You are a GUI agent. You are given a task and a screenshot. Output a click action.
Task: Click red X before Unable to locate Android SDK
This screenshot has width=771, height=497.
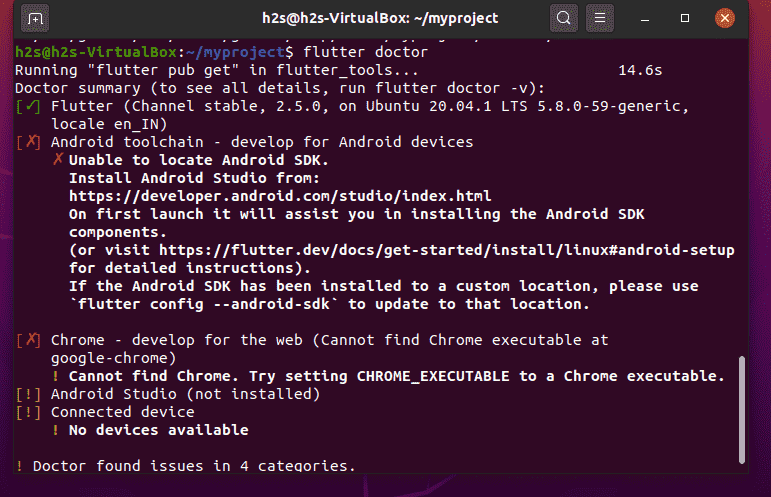tap(58, 160)
